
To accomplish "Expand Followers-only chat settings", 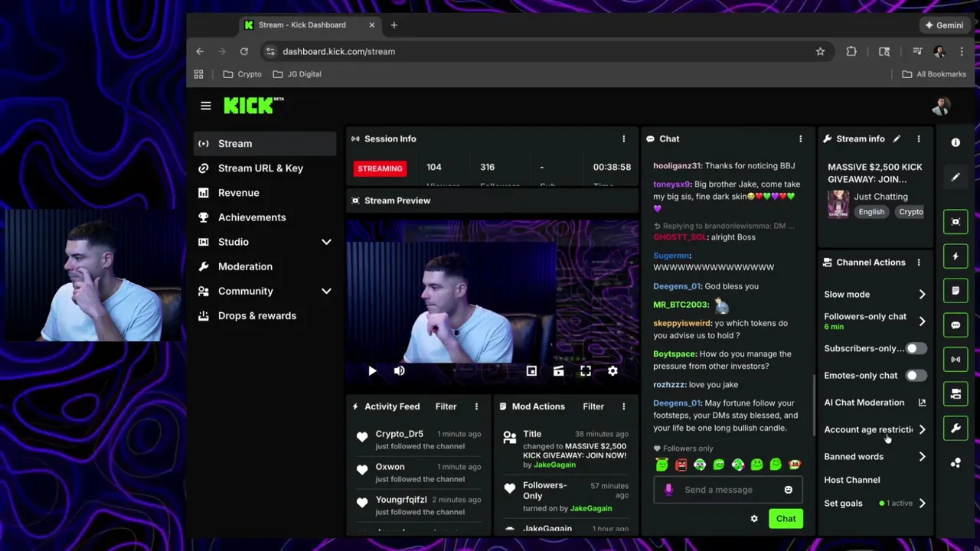I will 922,321.
